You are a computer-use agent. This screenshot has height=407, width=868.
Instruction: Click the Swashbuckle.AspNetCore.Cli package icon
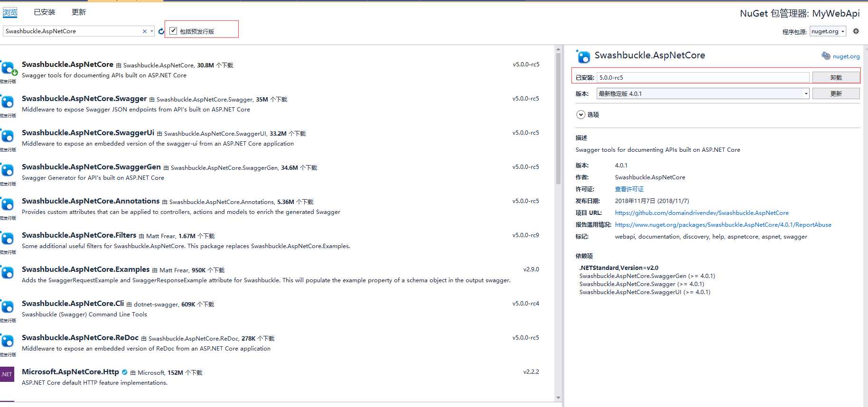(8, 307)
